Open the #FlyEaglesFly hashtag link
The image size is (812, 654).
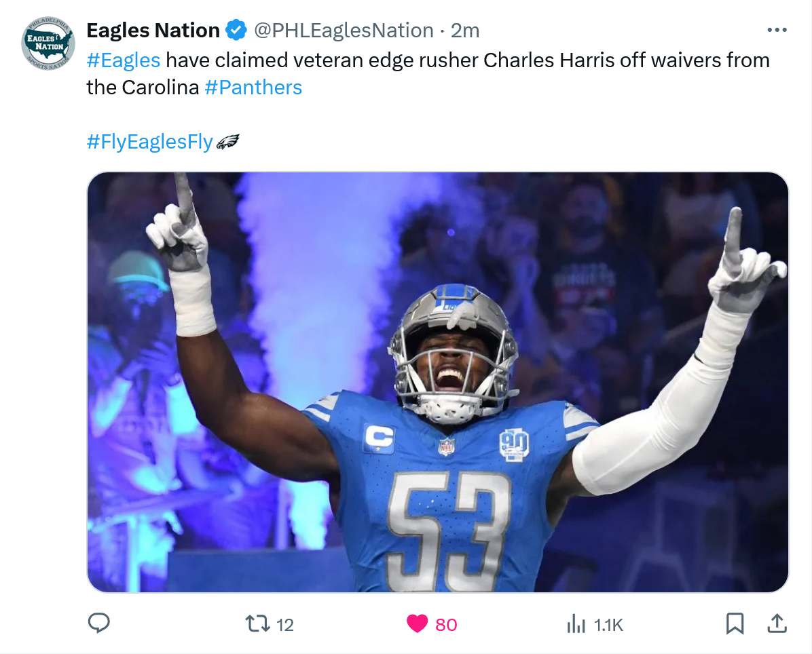pos(149,142)
